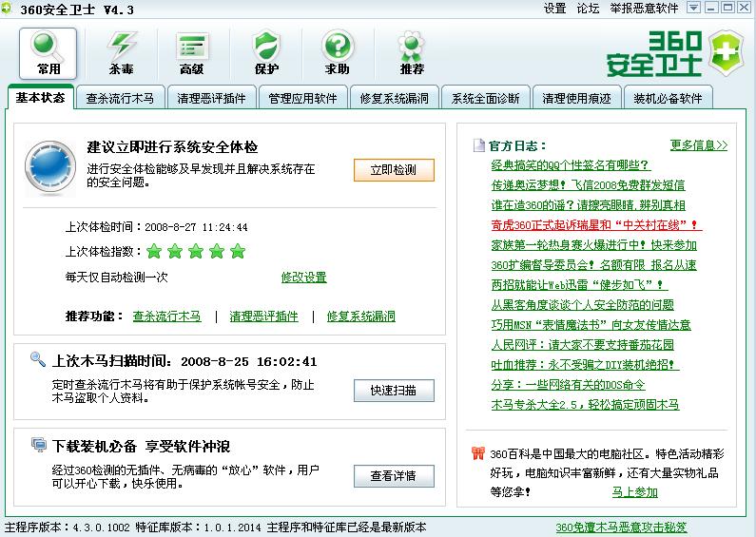This screenshot has width=756, height=537.
Task: Click the gift icon beside 360百科 text
Action: point(477,453)
